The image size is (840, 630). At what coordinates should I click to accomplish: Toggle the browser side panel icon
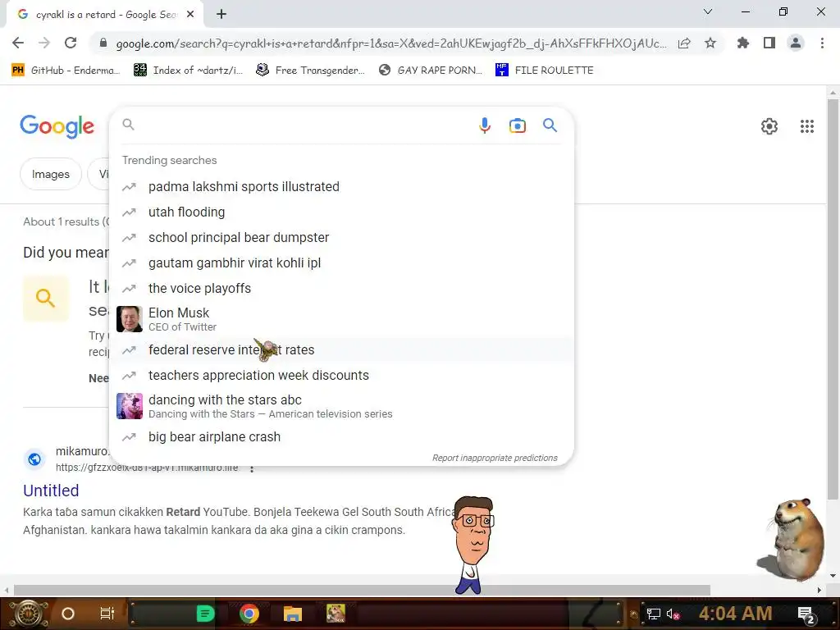coord(769,43)
